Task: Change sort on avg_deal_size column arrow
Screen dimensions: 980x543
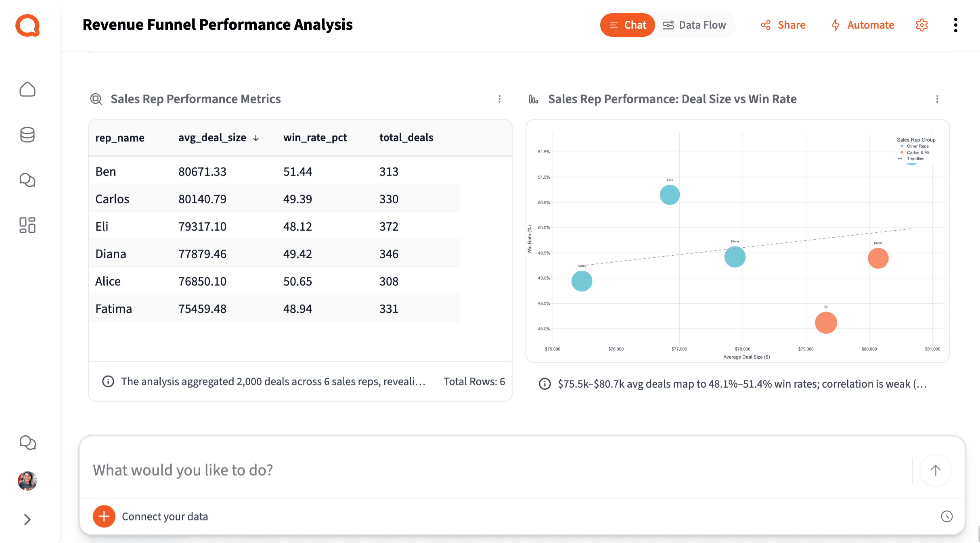Action: tap(256, 138)
